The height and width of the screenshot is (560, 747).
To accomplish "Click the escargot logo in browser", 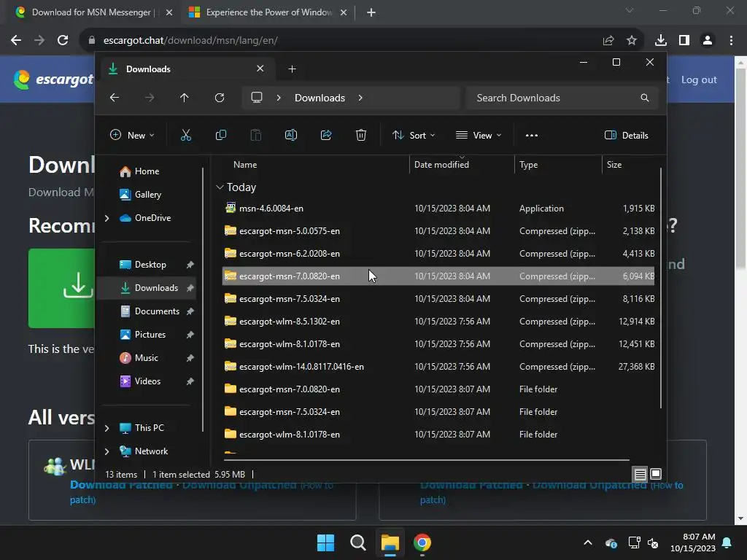I will point(54,79).
